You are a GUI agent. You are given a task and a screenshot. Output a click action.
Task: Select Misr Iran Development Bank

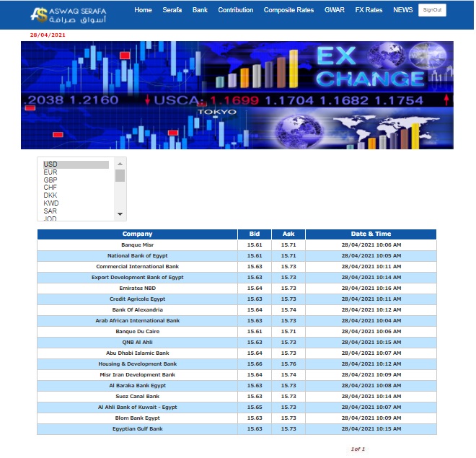(x=138, y=375)
